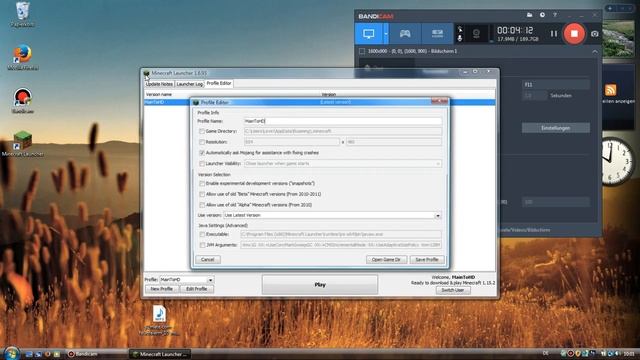Switch to the Profile Editor tab
This screenshot has height=360, width=640.
coord(219,83)
